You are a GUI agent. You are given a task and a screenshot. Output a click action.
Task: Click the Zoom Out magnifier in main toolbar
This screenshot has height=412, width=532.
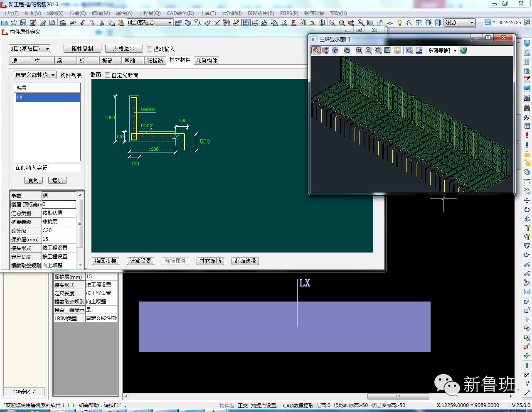[x=342, y=22]
